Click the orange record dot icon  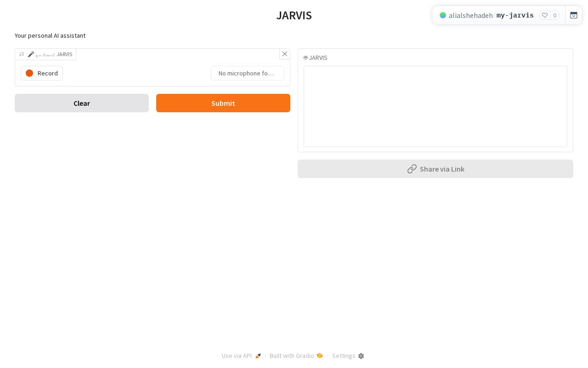[x=29, y=73]
